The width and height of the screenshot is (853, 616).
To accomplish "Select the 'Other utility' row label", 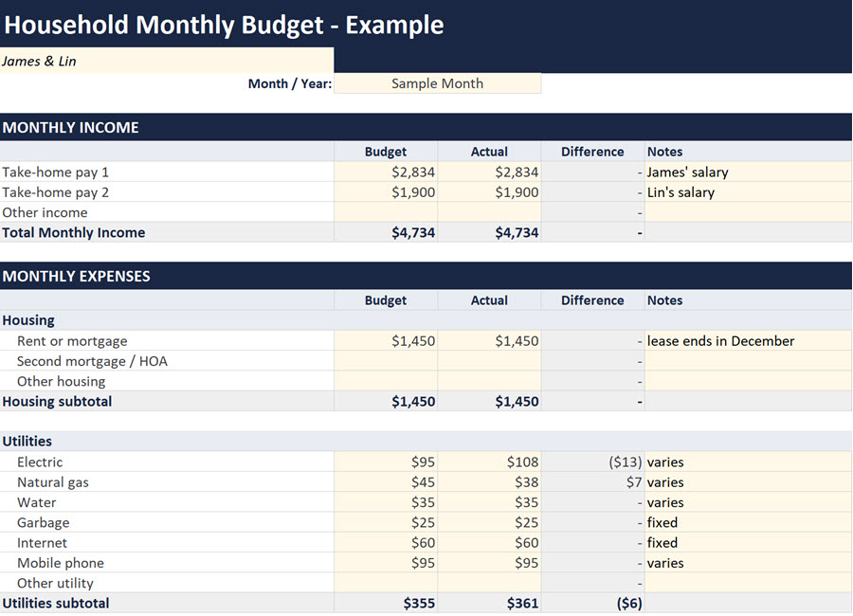I will pos(55,584).
